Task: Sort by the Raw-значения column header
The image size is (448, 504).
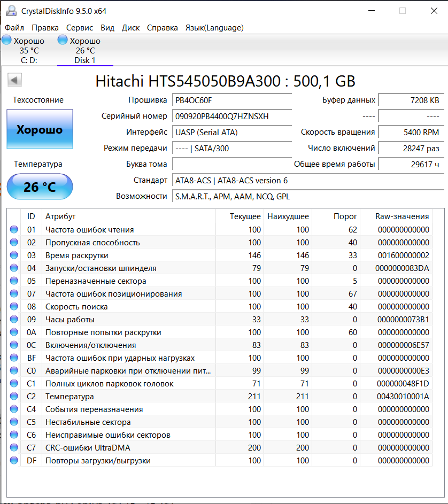Action: pyautogui.click(x=401, y=216)
